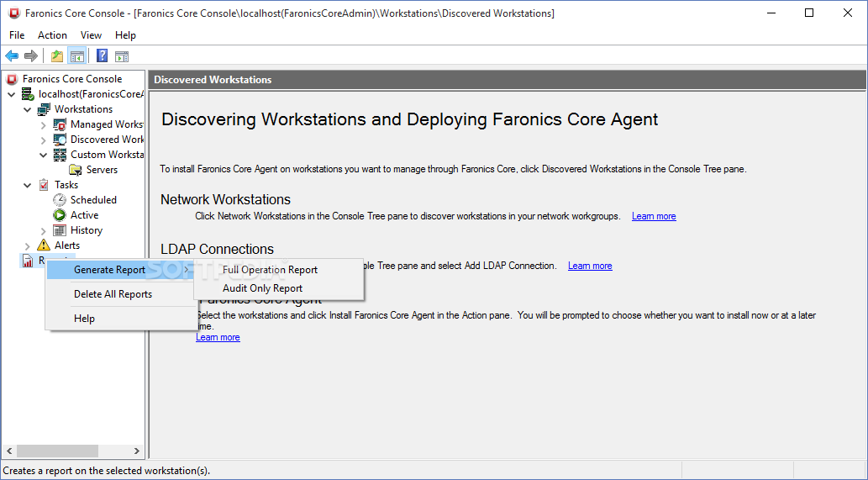The image size is (868, 480).
Task: Open the Generate Report submenu arrow
Action: click(187, 270)
